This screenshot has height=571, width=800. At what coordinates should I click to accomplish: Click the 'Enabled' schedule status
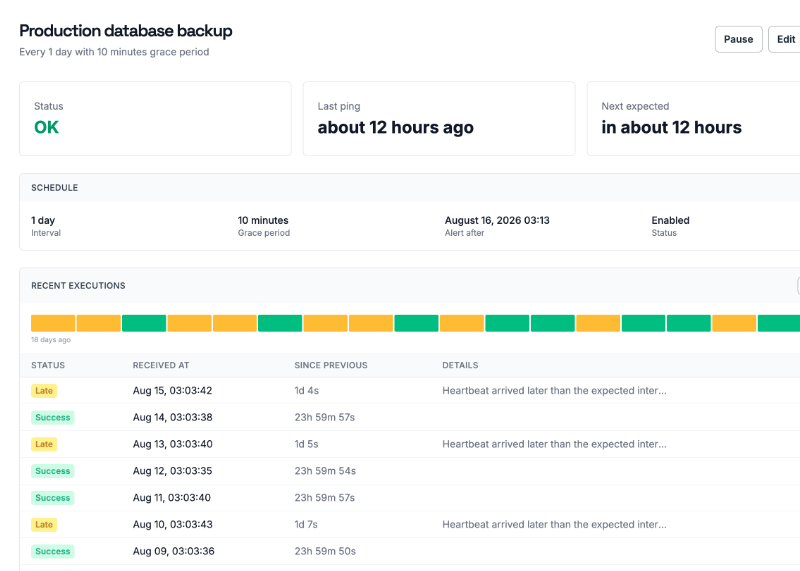[670, 220]
